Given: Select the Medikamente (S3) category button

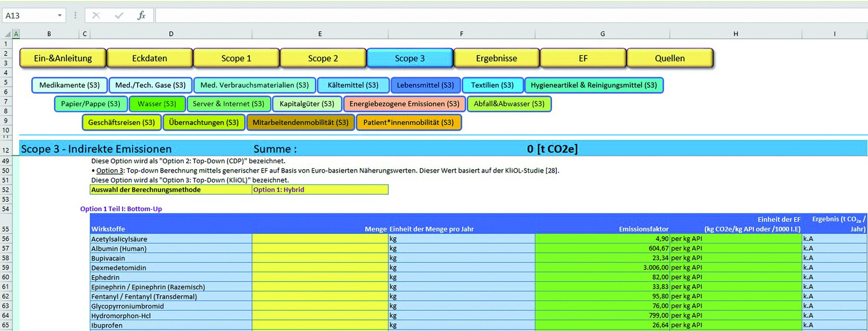Looking at the screenshot, I should pos(69,85).
